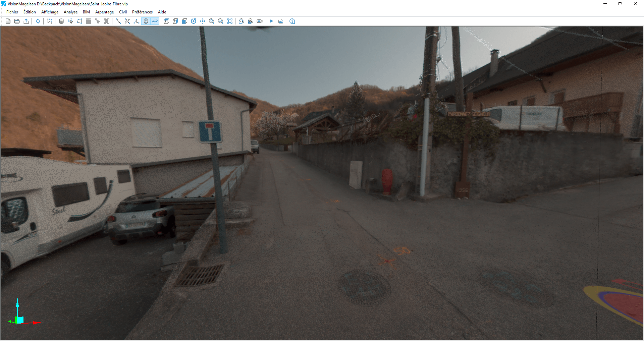Select the distance measurement line tool

tap(118, 21)
